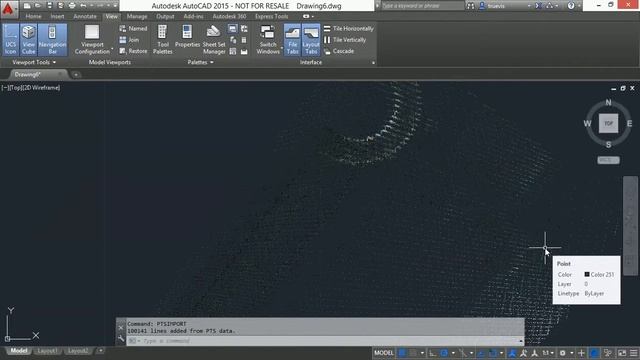Image resolution: width=640 pixels, height=360 pixels.
Task: Toggle Layout Tabs visibility
Action: 311,40
